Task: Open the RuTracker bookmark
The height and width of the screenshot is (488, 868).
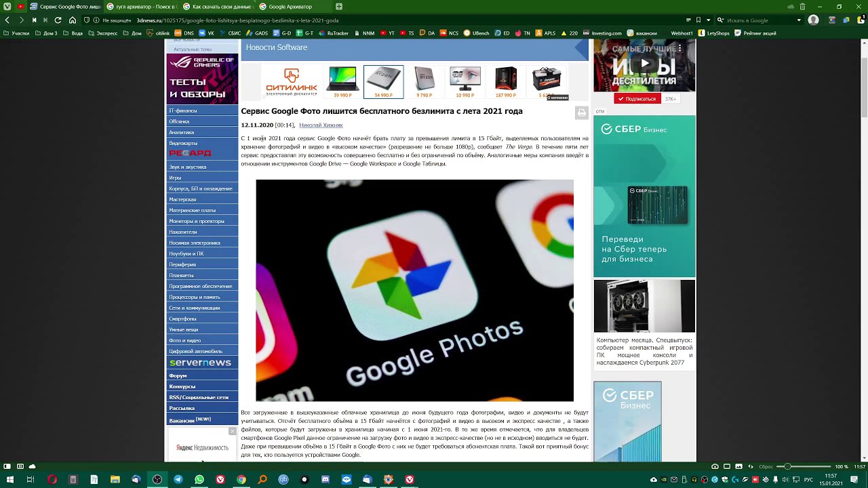Action: [333, 33]
